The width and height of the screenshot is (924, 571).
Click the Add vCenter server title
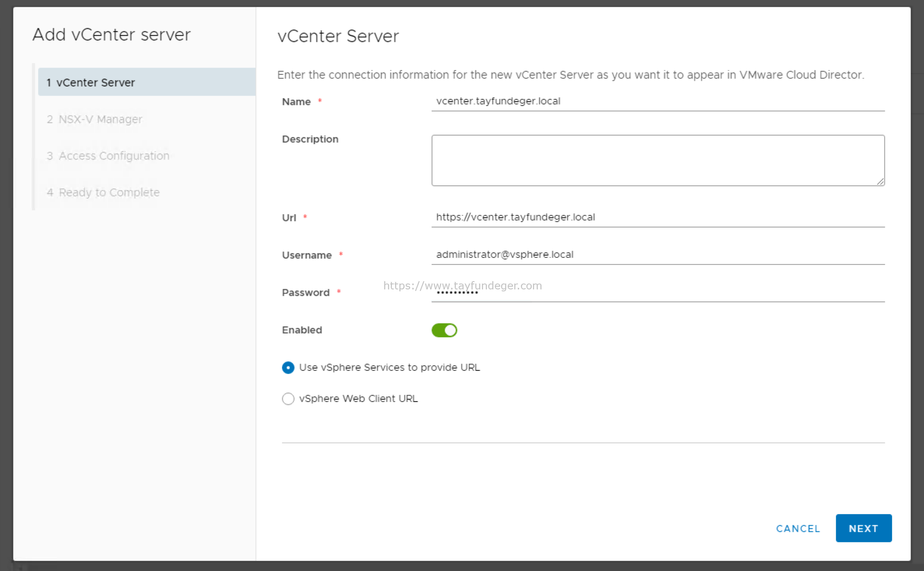(x=112, y=35)
